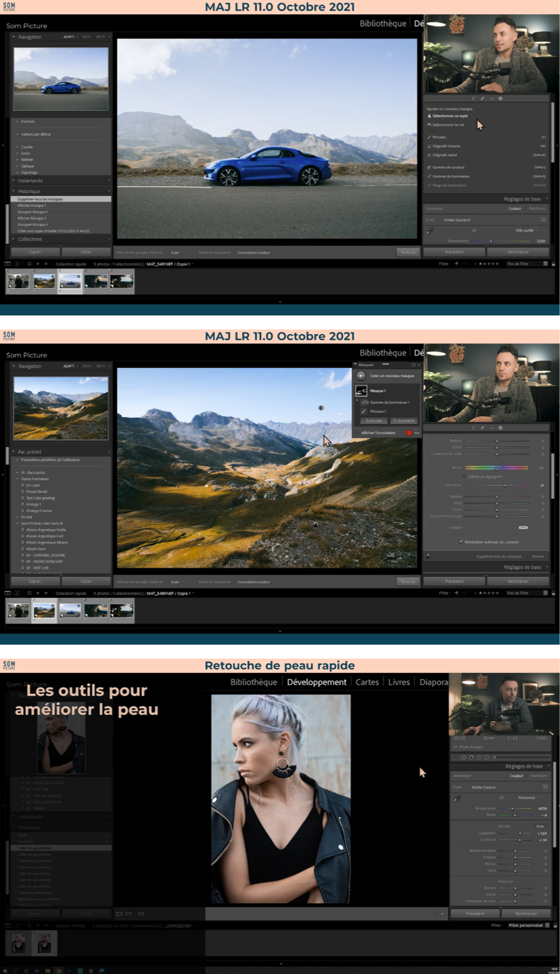Select Plage de profondeur mask option

pos(445,185)
